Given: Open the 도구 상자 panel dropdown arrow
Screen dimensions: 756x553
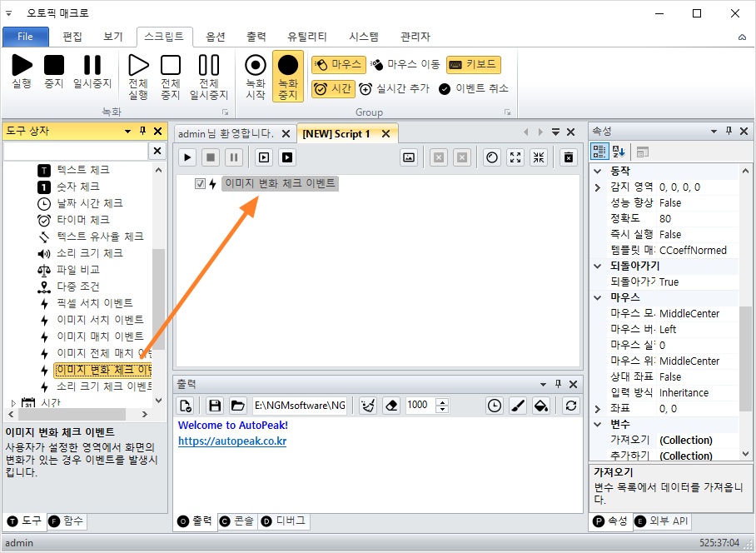Looking at the screenshot, I should pyautogui.click(x=127, y=131).
